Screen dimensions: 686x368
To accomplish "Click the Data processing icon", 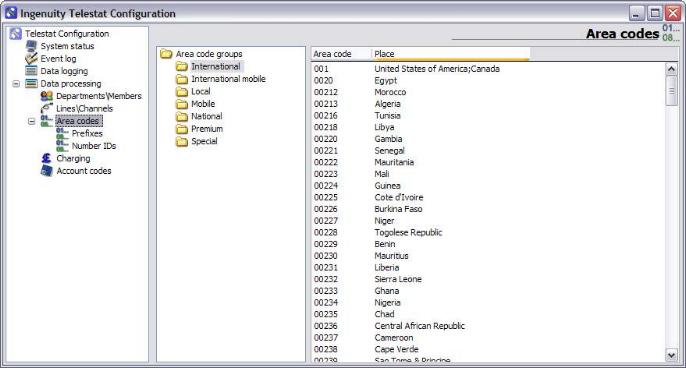I will (x=31, y=83).
